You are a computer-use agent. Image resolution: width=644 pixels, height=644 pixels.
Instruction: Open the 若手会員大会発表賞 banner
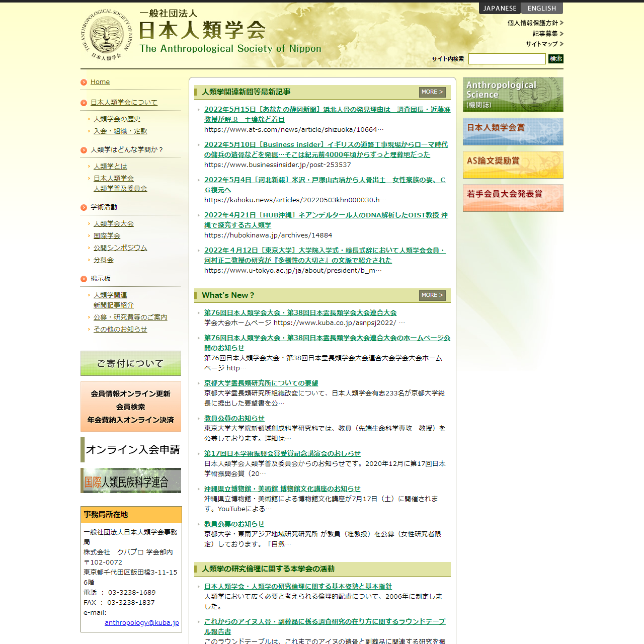(x=513, y=198)
